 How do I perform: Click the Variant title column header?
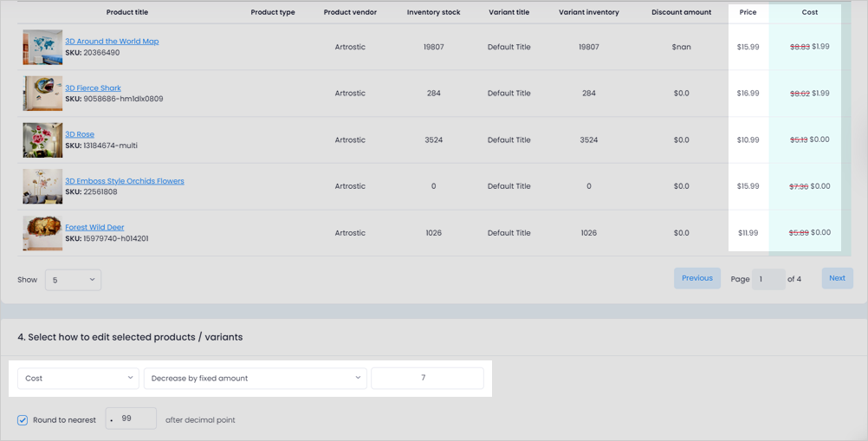click(508, 12)
